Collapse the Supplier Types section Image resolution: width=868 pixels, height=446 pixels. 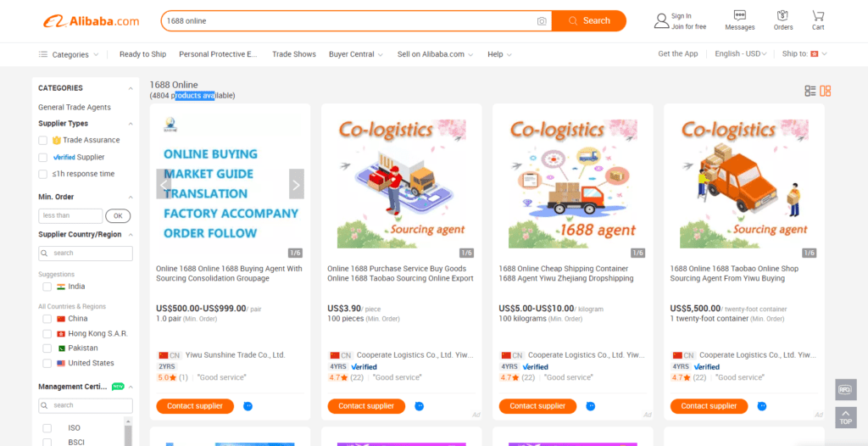(131, 124)
